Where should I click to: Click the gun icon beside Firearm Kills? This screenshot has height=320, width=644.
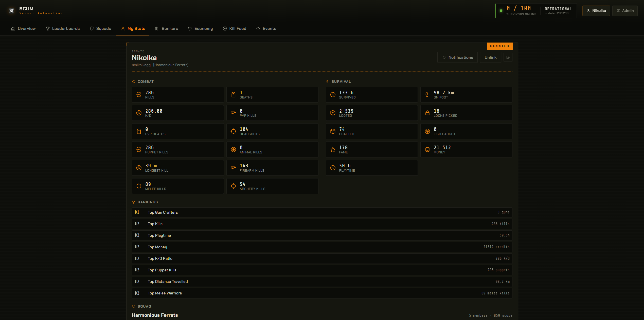coord(234,168)
